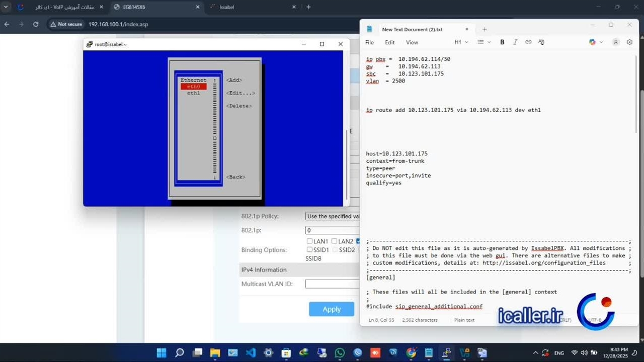Click the blue Apply button

pos(332,309)
